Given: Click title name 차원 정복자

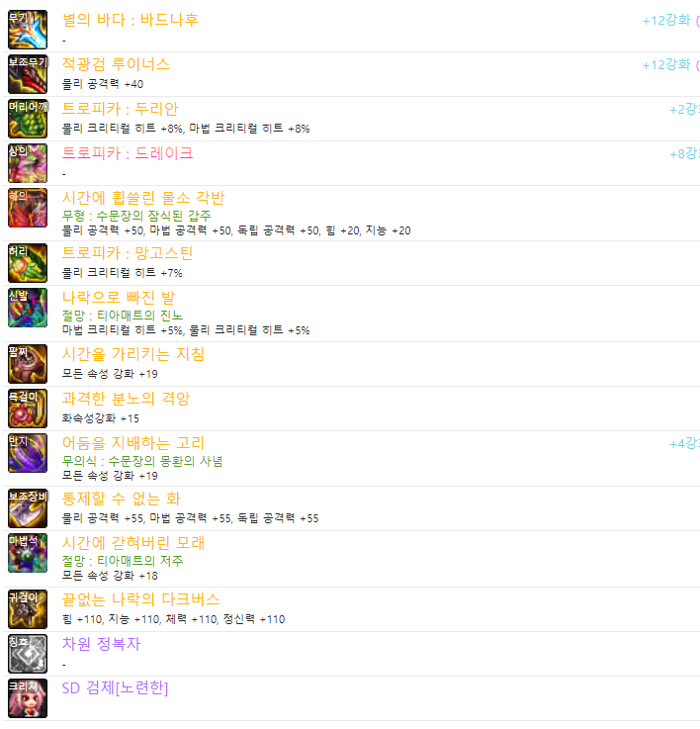Looking at the screenshot, I should (x=101, y=644).
